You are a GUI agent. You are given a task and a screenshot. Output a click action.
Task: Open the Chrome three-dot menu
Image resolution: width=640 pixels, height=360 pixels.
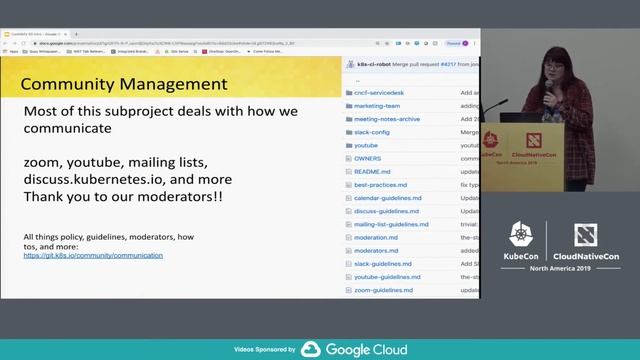coord(474,43)
